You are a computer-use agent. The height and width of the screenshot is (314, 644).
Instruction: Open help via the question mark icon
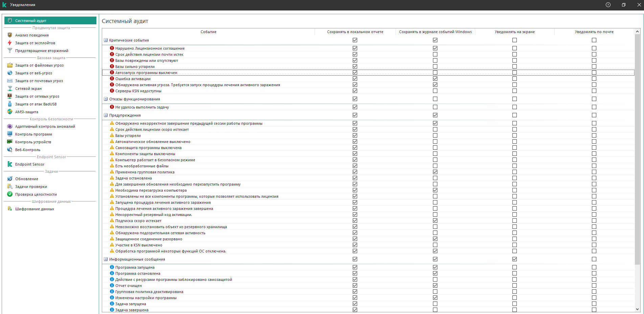coord(608,5)
